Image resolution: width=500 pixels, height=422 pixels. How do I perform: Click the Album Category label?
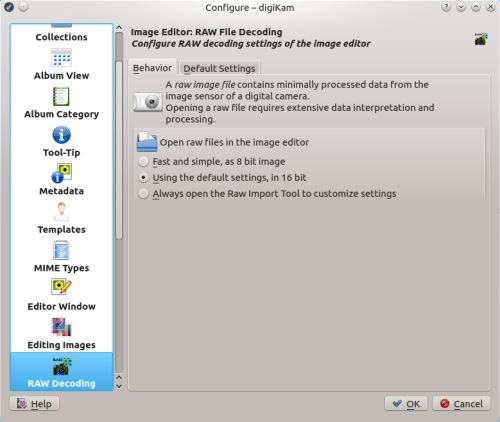coord(61,114)
